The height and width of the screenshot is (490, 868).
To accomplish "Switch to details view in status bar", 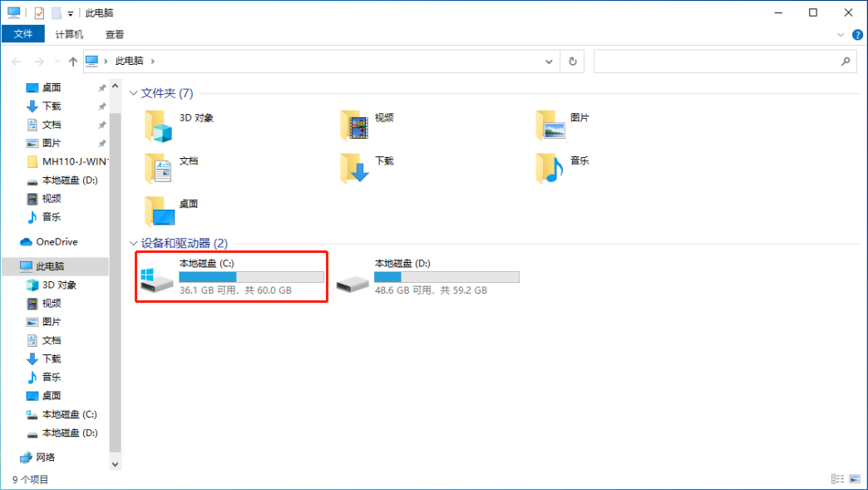I will pyautogui.click(x=837, y=479).
